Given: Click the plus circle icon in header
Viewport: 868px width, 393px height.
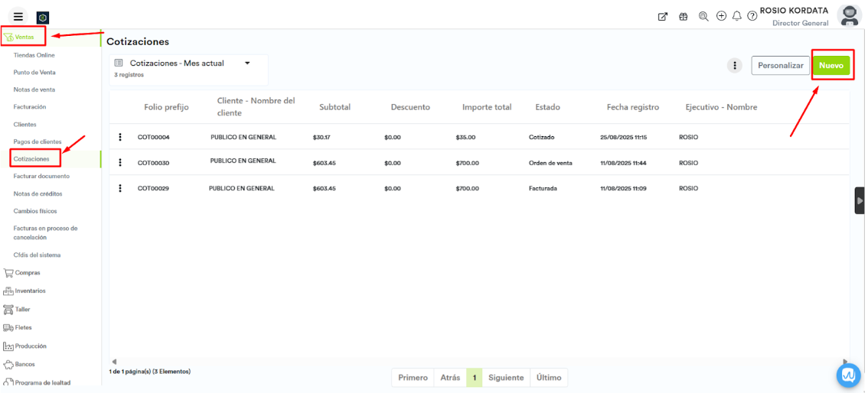Looking at the screenshot, I should click(x=721, y=16).
